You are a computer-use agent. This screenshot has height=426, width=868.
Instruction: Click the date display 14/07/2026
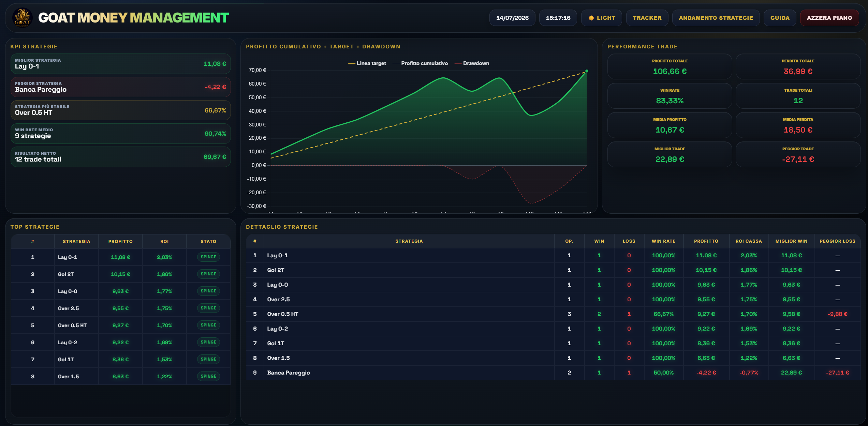pyautogui.click(x=512, y=18)
